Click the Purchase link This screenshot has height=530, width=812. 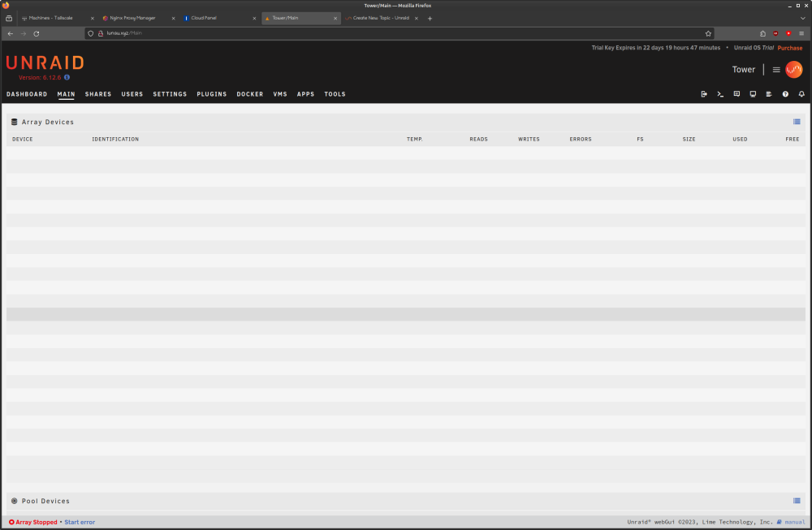point(790,48)
